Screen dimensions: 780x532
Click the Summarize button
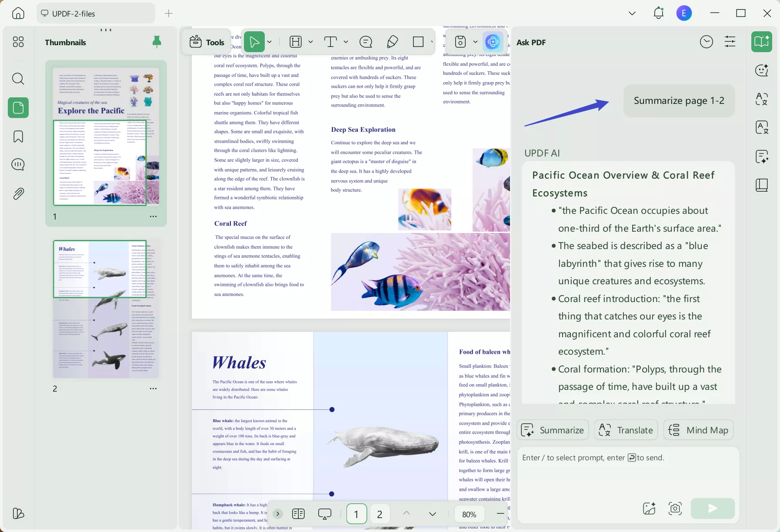(553, 430)
